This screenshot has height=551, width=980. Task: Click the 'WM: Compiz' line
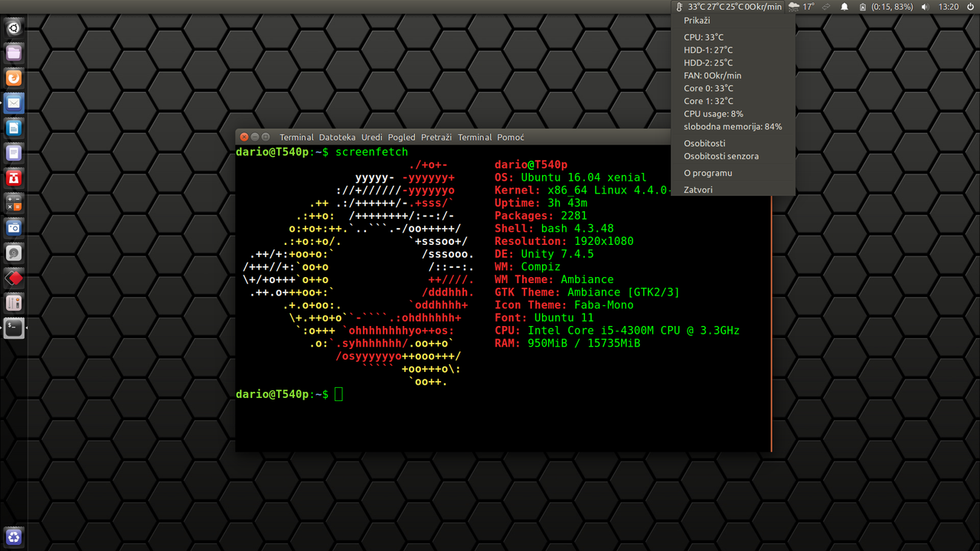(x=528, y=267)
